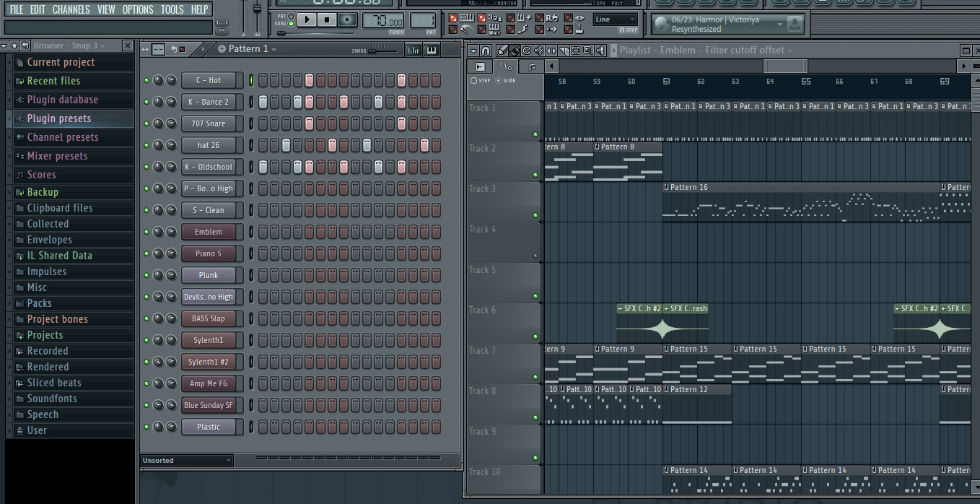Open the TOOLS menu
The image size is (980, 504).
click(x=172, y=9)
